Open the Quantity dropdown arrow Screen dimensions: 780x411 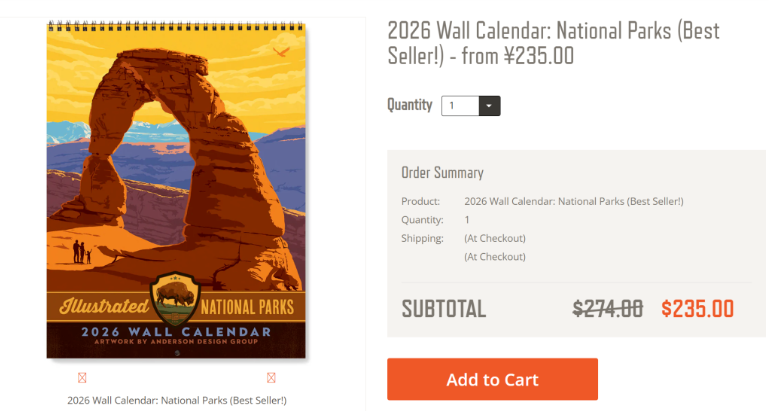489,105
